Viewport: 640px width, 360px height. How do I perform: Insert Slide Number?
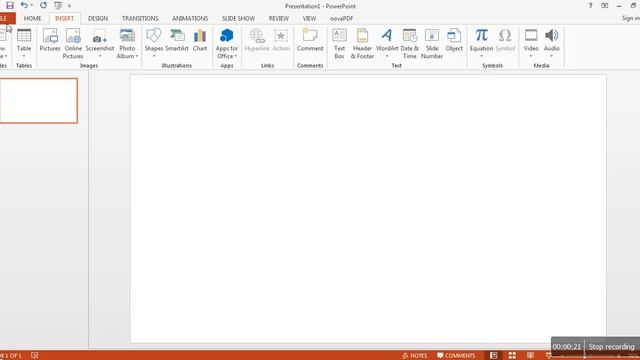(432, 43)
